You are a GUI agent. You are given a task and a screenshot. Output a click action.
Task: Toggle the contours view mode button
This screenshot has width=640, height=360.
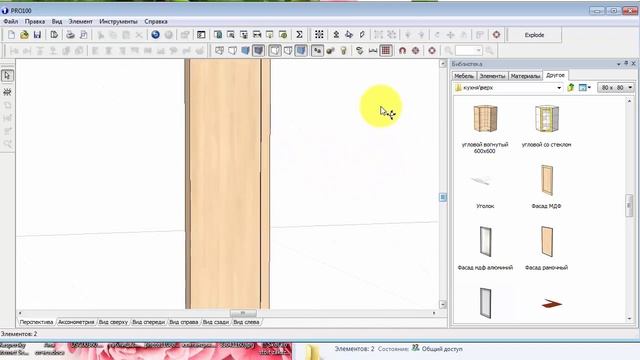pyautogui.click(x=275, y=51)
